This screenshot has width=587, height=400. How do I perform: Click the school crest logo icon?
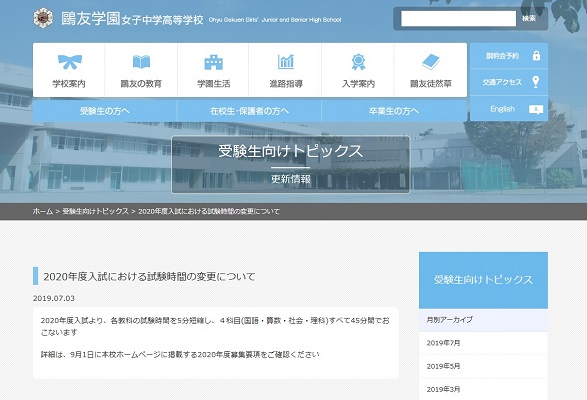43,18
